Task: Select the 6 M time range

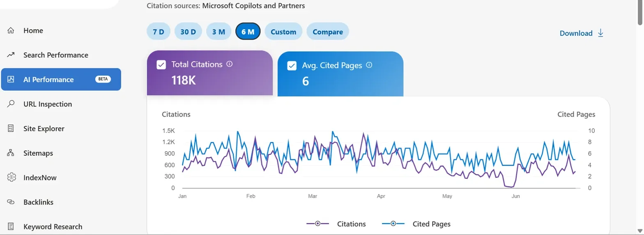Action: click(248, 32)
